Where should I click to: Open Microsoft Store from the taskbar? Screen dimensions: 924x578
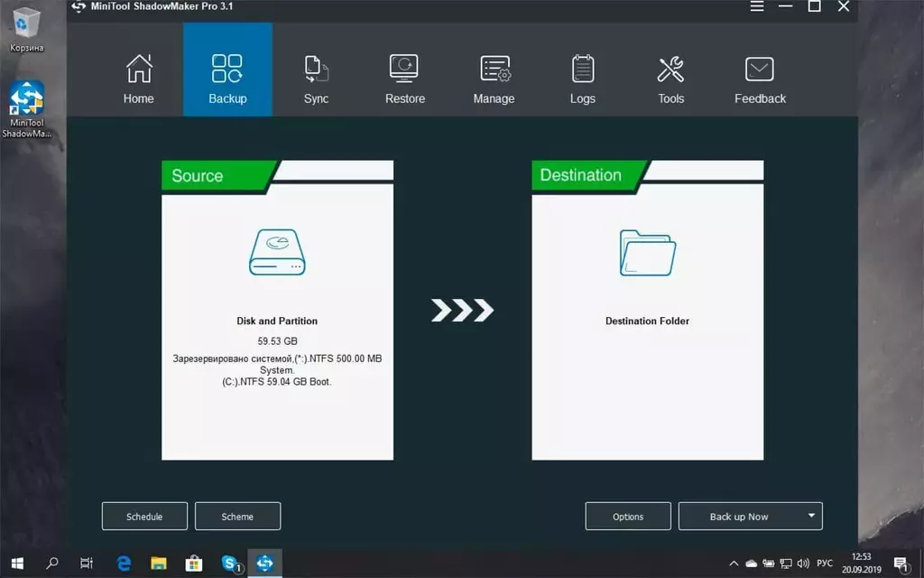193,564
